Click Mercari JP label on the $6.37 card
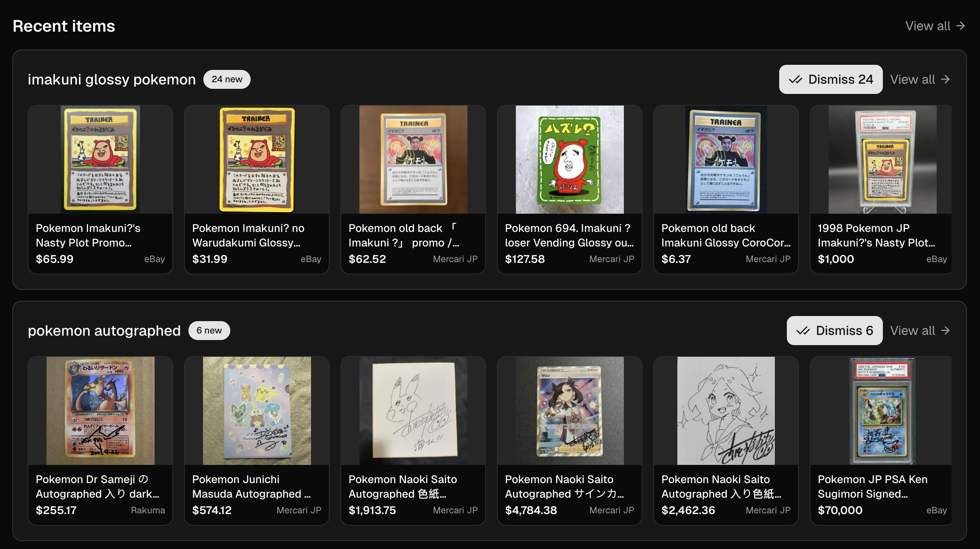The width and height of the screenshot is (980, 549). tap(768, 259)
